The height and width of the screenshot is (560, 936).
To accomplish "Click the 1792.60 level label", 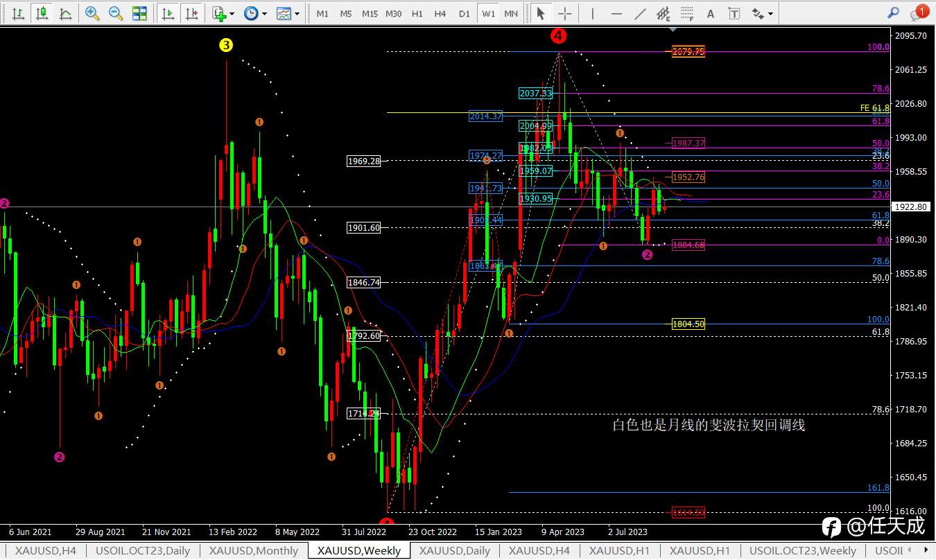I will [364, 336].
